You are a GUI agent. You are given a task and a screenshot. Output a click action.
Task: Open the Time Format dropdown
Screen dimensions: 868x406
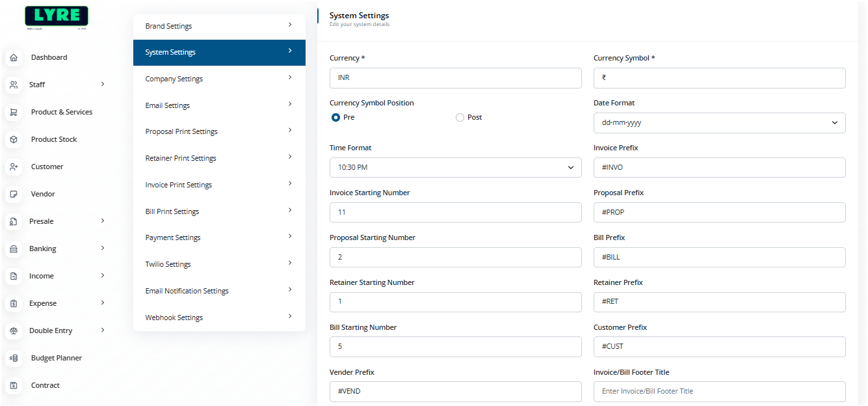455,168
